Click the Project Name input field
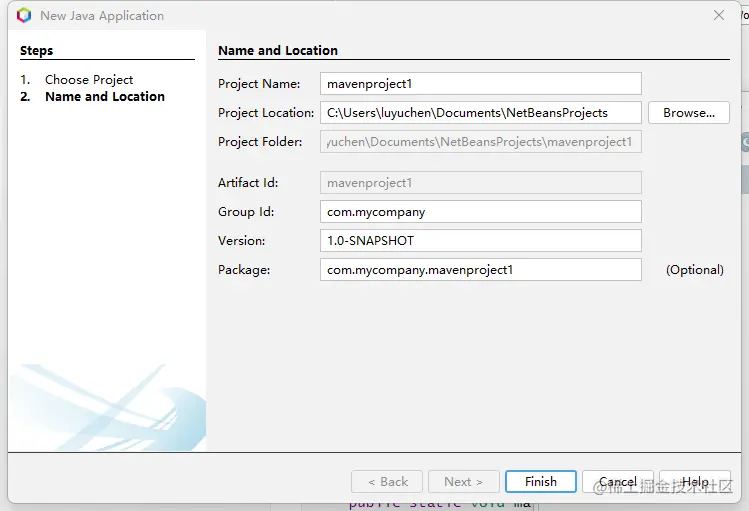Image resolution: width=749 pixels, height=511 pixels. pyautogui.click(x=481, y=84)
